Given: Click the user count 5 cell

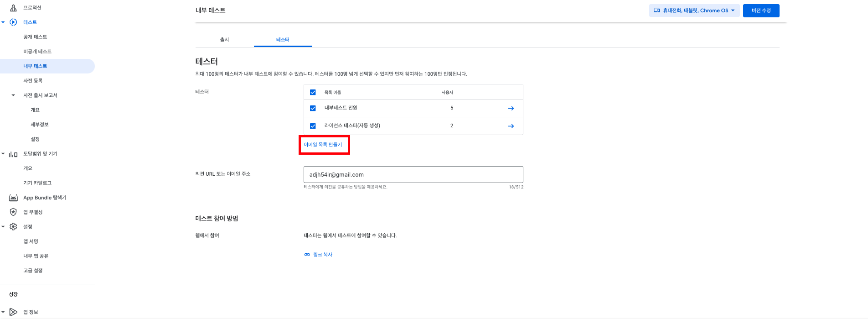Looking at the screenshot, I should [x=452, y=108].
